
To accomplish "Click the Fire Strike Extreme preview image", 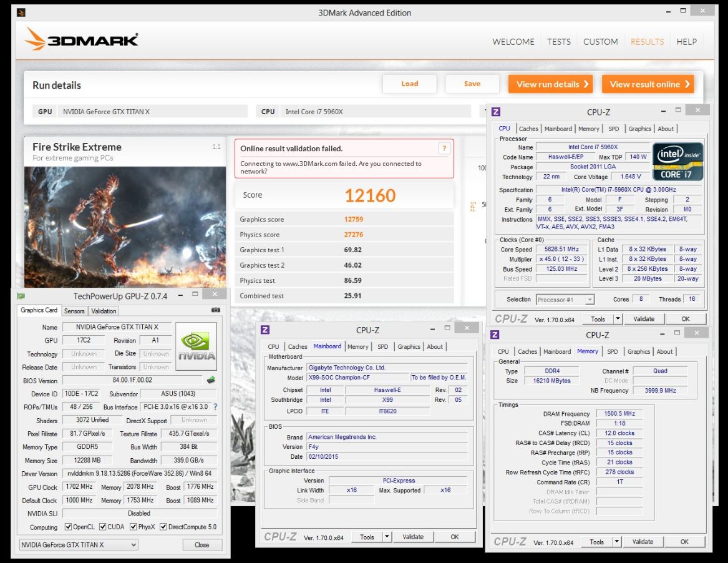I will [125, 226].
